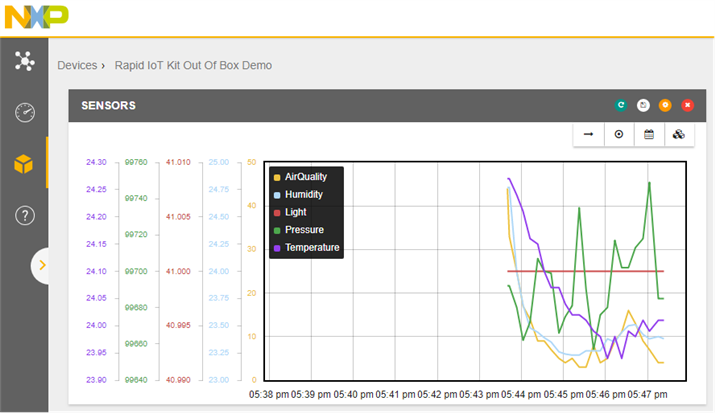Click the 05:38 pm time axis label
This screenshot has height=413, width=715.
[269, 394]
